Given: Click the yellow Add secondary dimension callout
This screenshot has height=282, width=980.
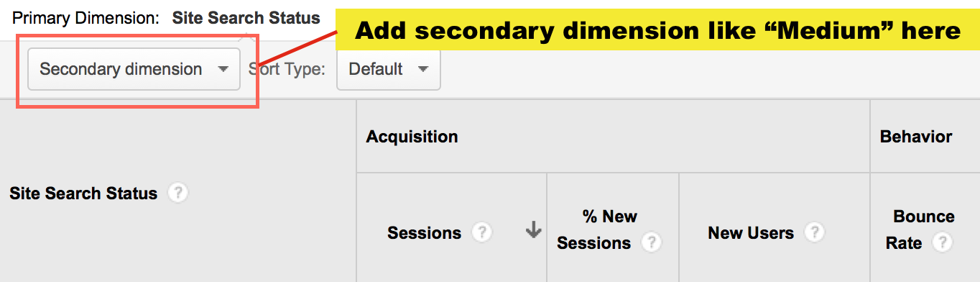Looking at the screenshot, I should tap(657, 30).
